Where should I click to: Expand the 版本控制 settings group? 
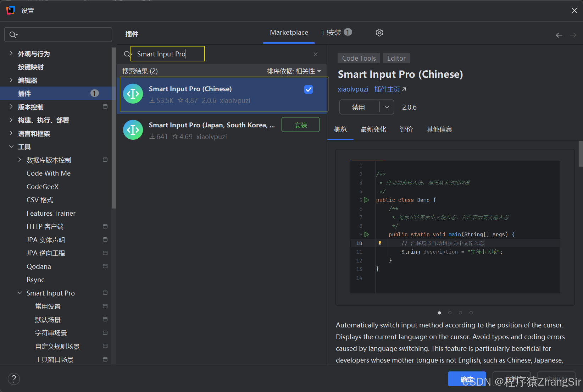11,107
